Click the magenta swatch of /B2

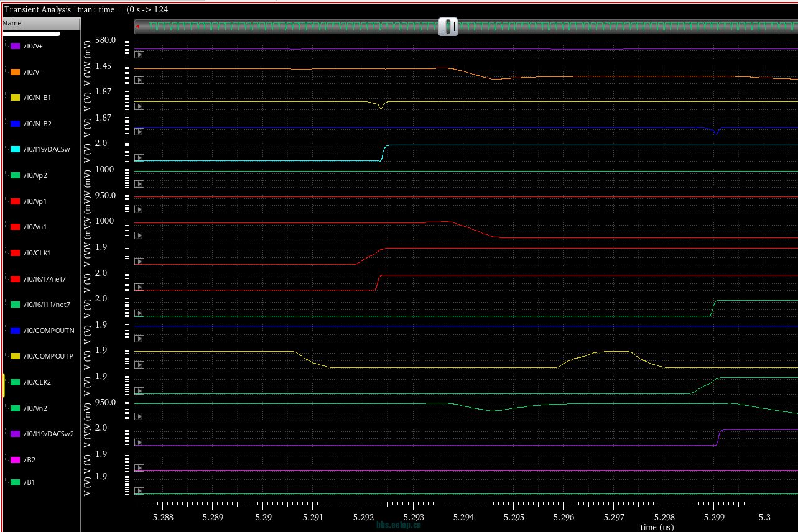[x=16, y=460]
